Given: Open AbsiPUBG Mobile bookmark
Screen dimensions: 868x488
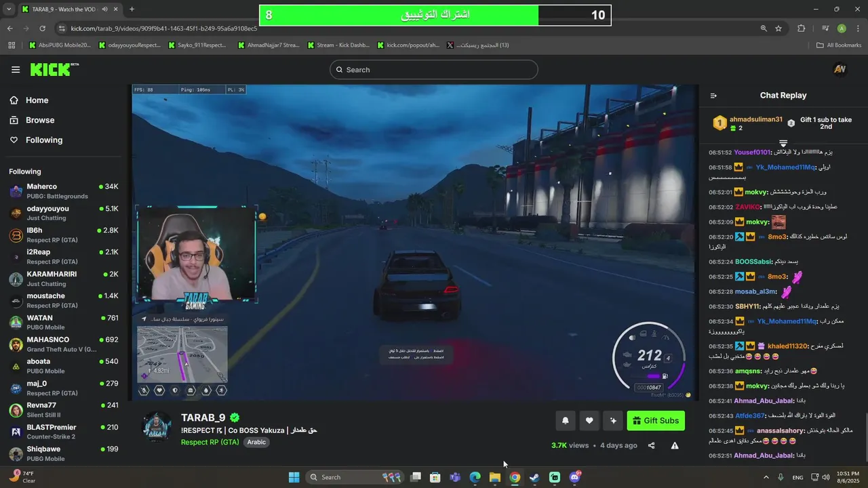Looking at the screenshot, I should (60, 45).
